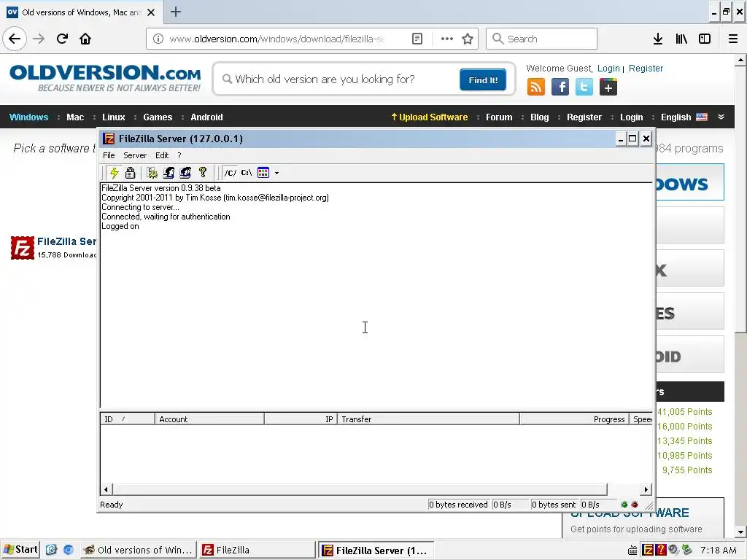The image size is (747, 560).
Task: Expand the navigation bar double-chevron
Action: pos(721,117)
